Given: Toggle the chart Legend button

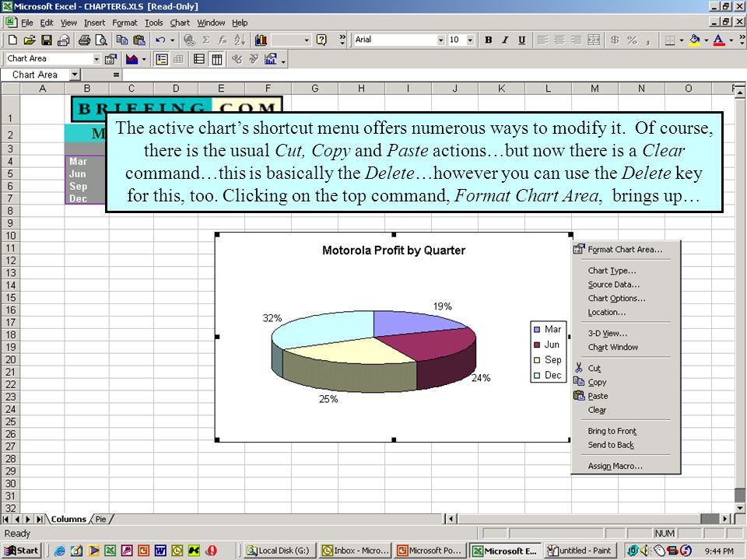Looking at the screenshot, I should (x=162, y=59).
